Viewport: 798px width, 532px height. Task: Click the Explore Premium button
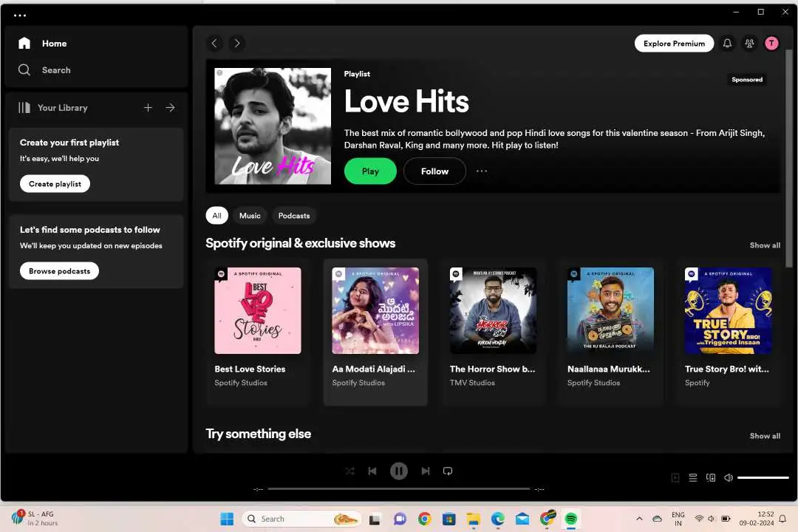coord(673,43)
